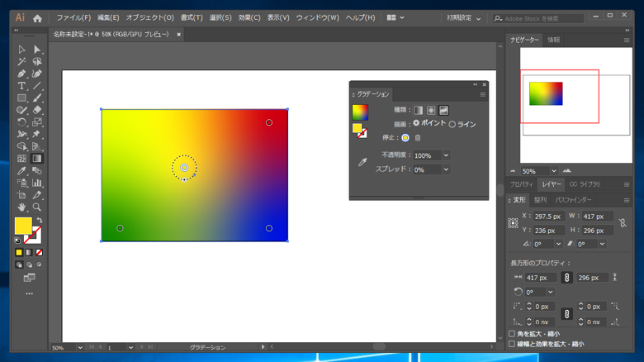644x362 pixels.
Task: Select the Pen tool
Action: pyautogui.click(x=21, y=74)
